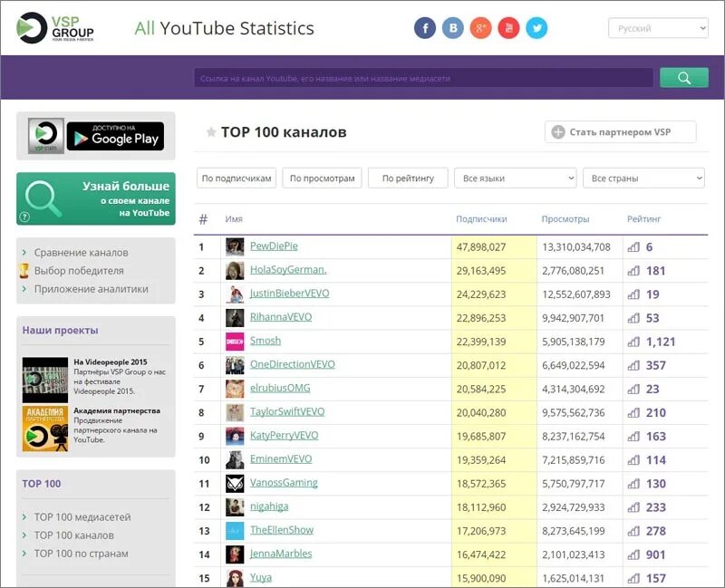Sort by По просмотрам
The height and width of the screenshot is (588, 725).
click(x=323, y=178)
